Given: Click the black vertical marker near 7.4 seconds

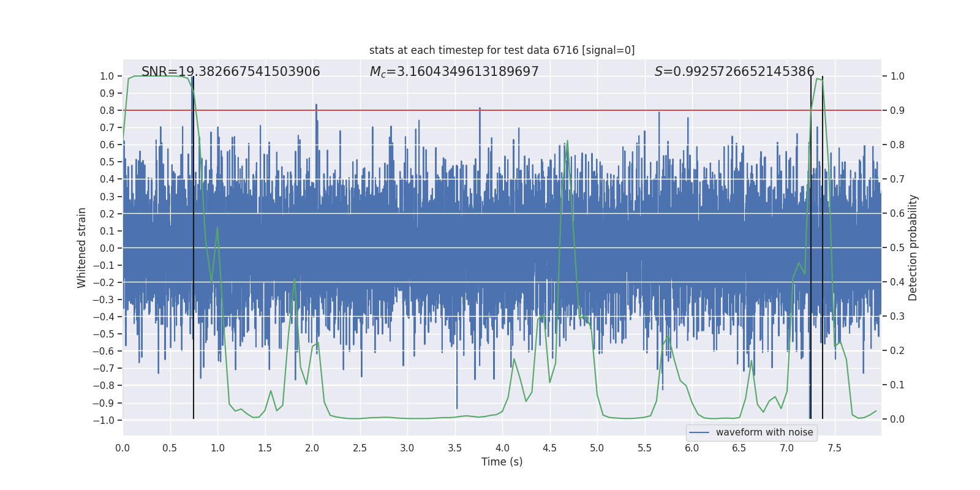Looking at the screenshot, I should pyautogui.click(x=823, y=247).
